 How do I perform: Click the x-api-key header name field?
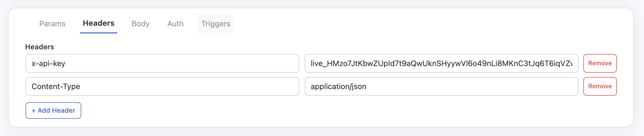pyautogui.click(x=162, y=63)
